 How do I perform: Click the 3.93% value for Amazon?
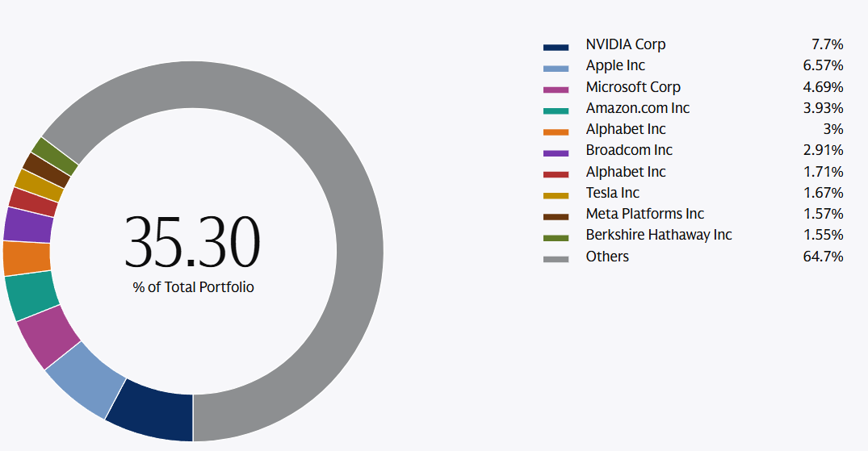(x=823, y=108)
